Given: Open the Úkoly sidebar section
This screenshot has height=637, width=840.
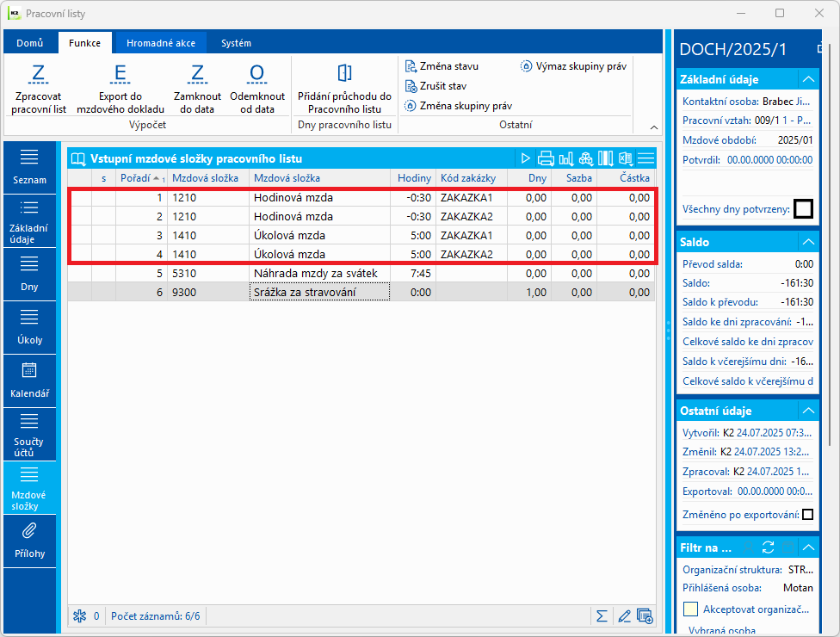Looking at the screenshot, I should [29, 328].
